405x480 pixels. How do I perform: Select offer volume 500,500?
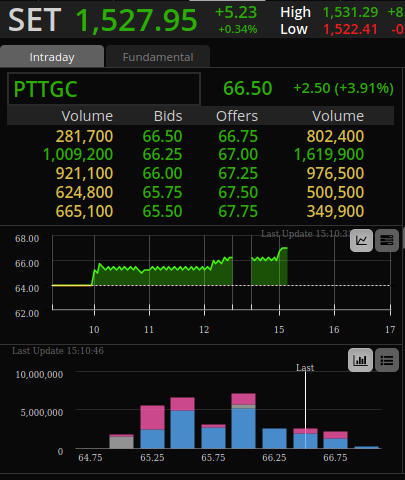[x=335, y=192]
